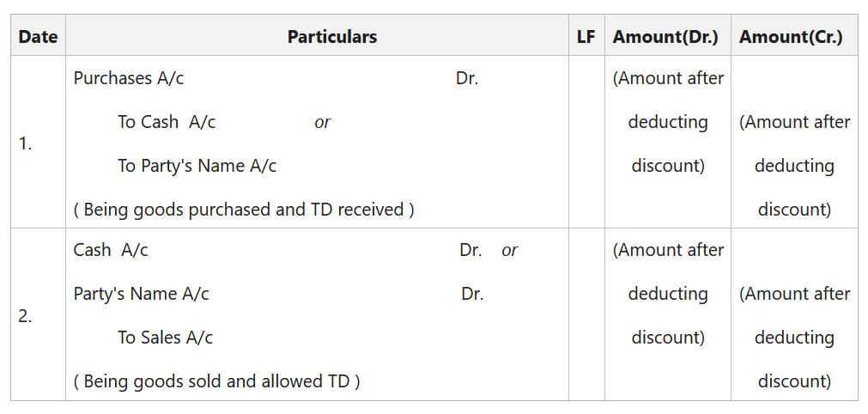868x414 pixels.
Task: Click row number 2 in Date column
Action: 26,316
